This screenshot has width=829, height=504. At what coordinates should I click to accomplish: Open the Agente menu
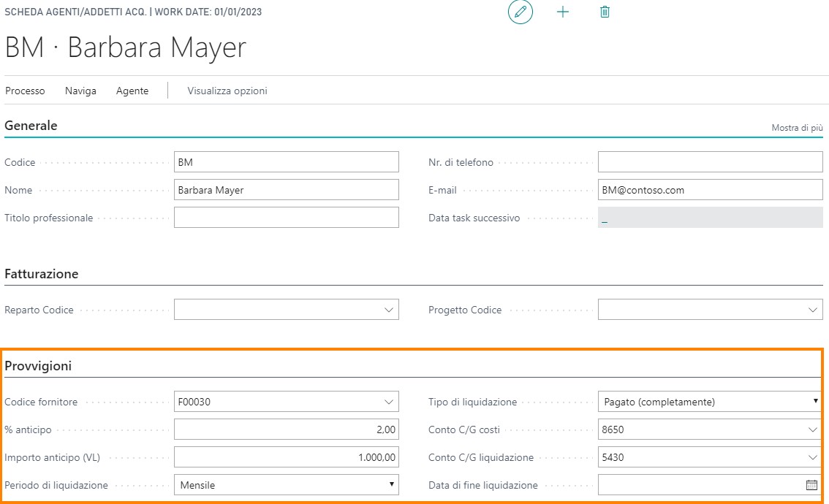click(x=132, y=91)
